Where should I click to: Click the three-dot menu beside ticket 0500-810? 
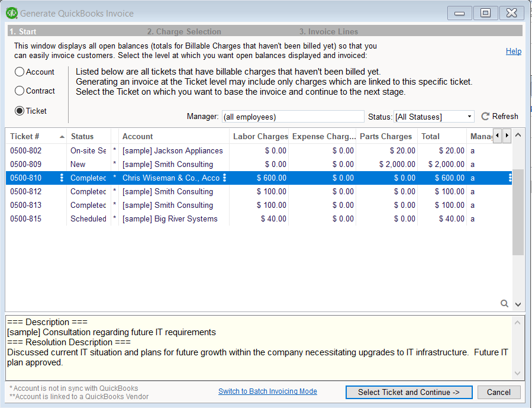click(62, 178)
